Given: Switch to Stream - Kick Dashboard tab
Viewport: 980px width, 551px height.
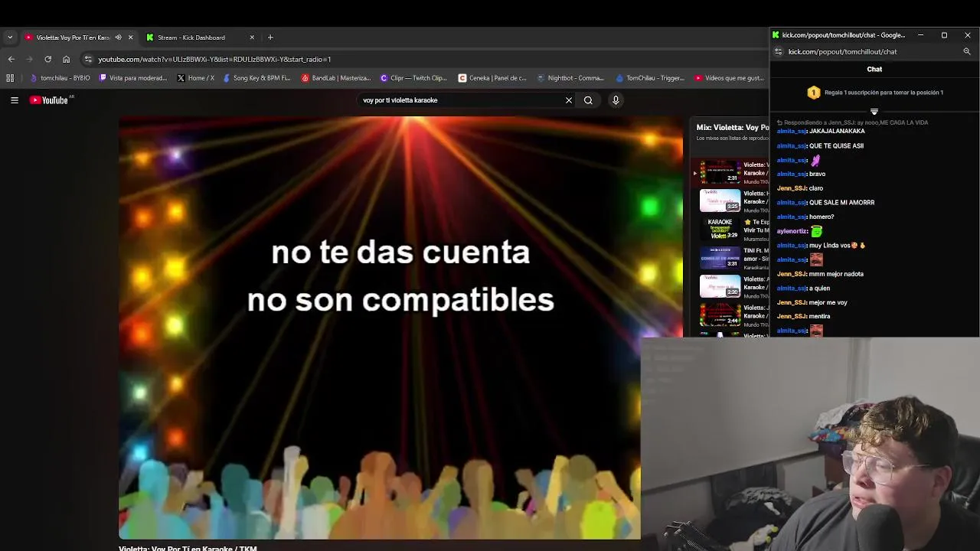Looking at the screenshot, I should pyautogui.click(x=199, y=37).
